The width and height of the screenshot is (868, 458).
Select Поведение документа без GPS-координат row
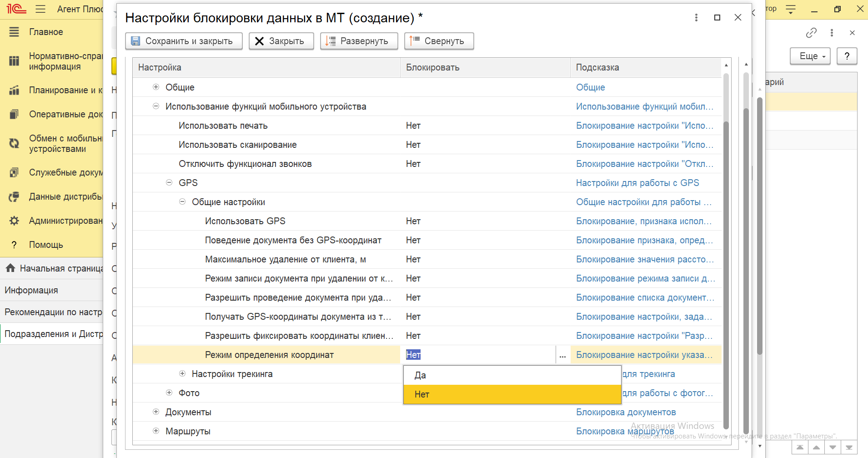[x=427, y=240]
